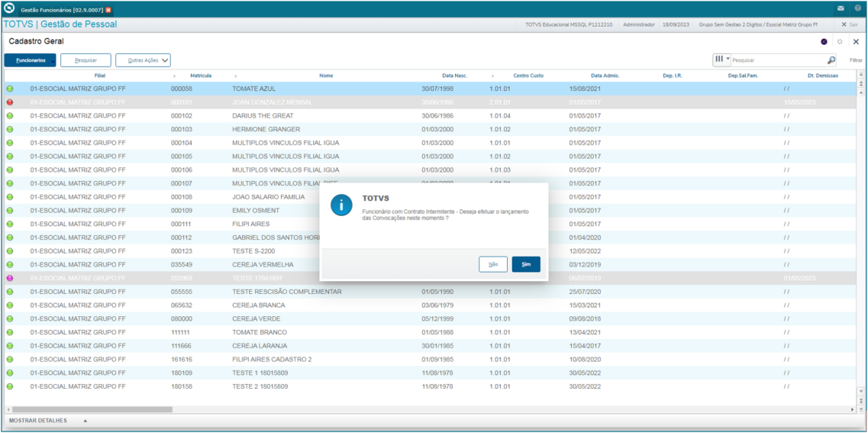Click the arrow before the Nome column header
868x433 pixels.
pos(235,76)
